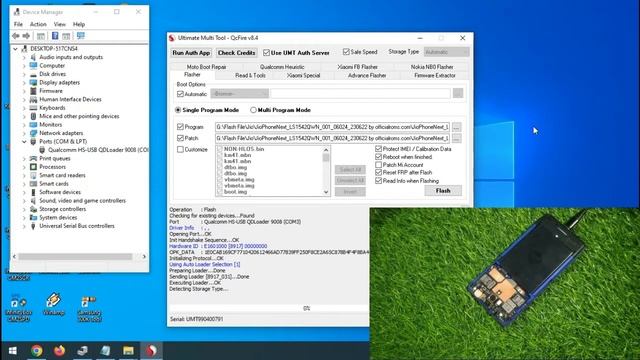Click Run Auth App button

(191, 53)
